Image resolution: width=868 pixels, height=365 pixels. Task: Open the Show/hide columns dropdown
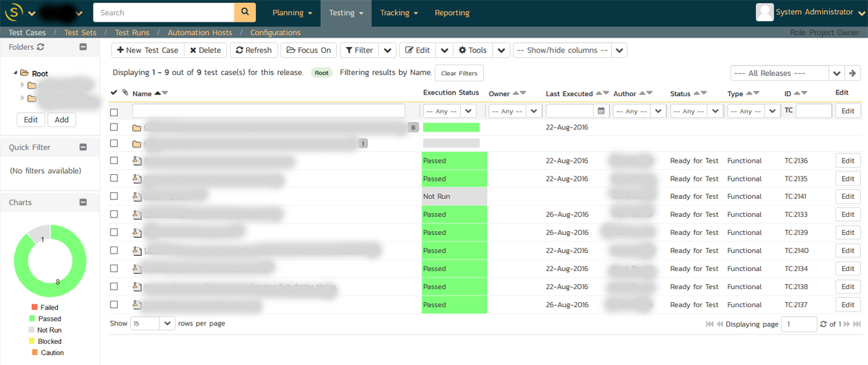coord(570,51)
